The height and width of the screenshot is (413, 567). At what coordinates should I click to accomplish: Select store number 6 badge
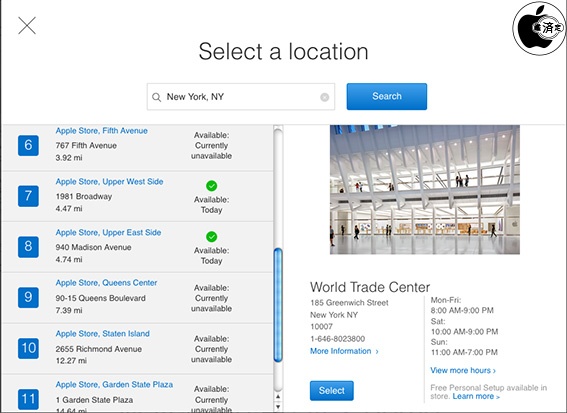[x=28, y=145]
